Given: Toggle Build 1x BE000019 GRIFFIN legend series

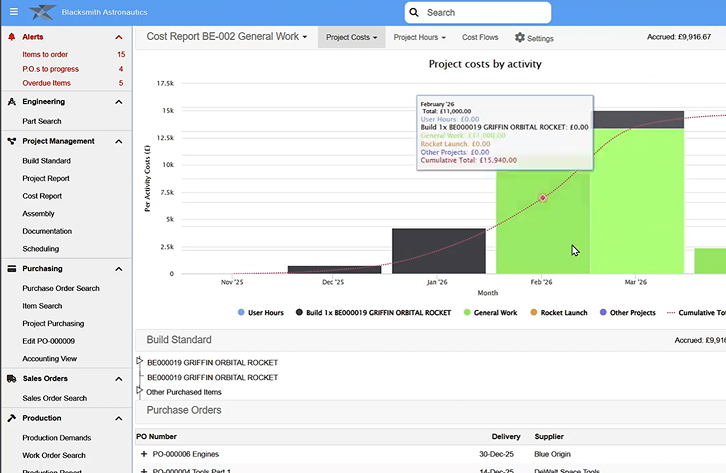Looking at the screenshot, I should [373, 312].
